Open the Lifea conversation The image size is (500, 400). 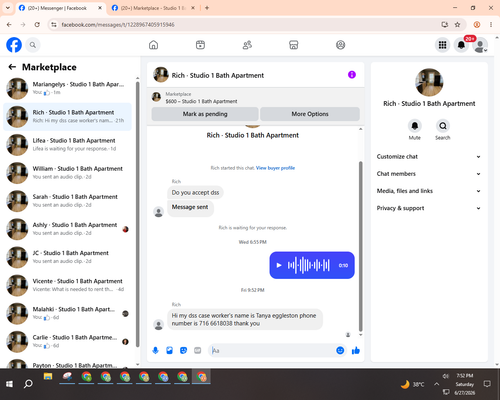click(67, 145)
